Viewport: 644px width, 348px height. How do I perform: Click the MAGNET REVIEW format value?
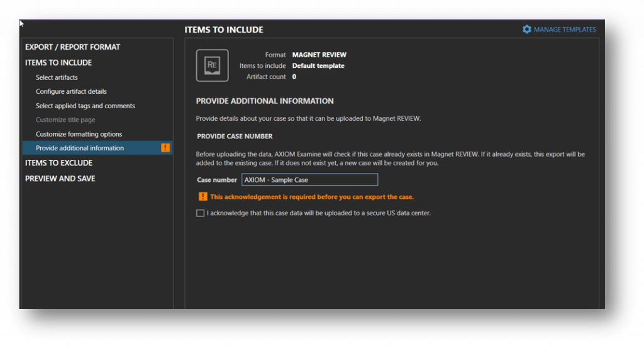(x=319, y=55)
